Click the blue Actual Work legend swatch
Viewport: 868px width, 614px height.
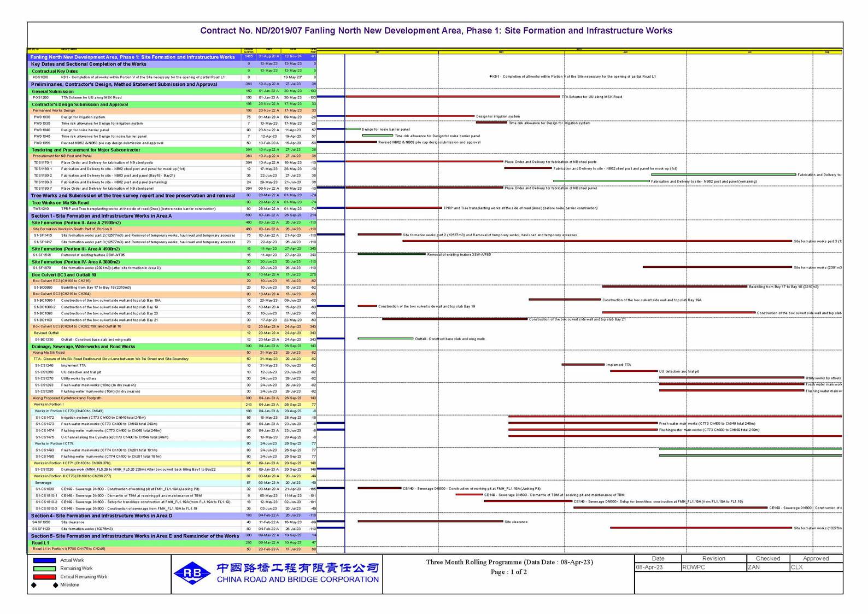click(x=44, y=560)
